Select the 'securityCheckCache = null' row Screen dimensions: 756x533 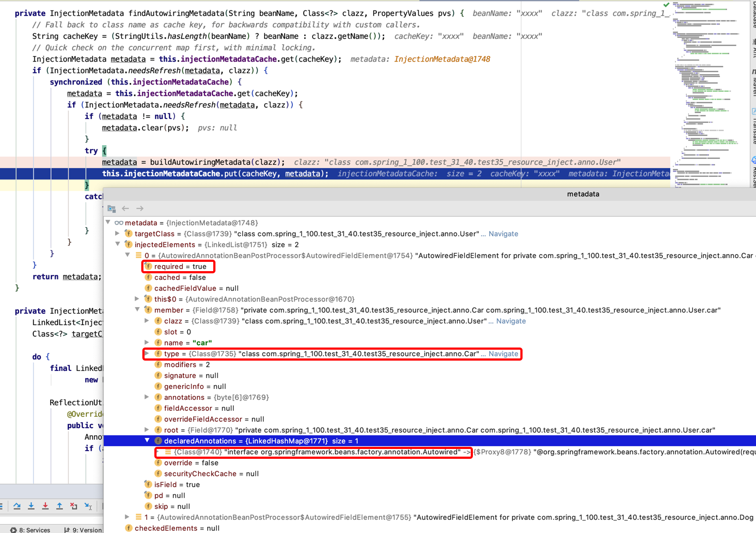[x=430, y=474]
